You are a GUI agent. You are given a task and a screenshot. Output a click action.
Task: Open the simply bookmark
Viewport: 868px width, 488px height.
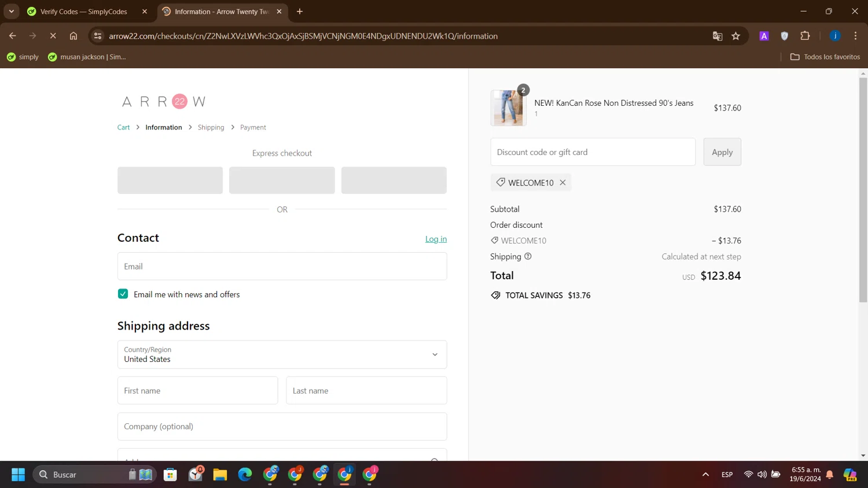tap(23, 57)
